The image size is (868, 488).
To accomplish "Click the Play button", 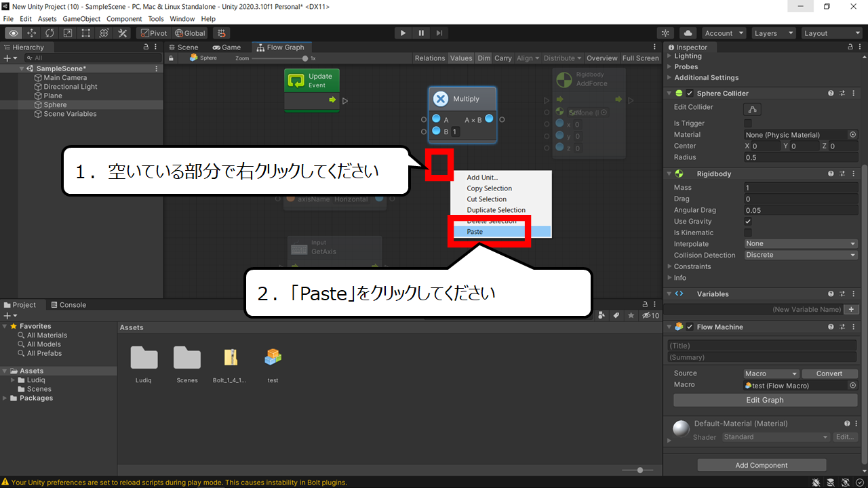I will point(403,33).
